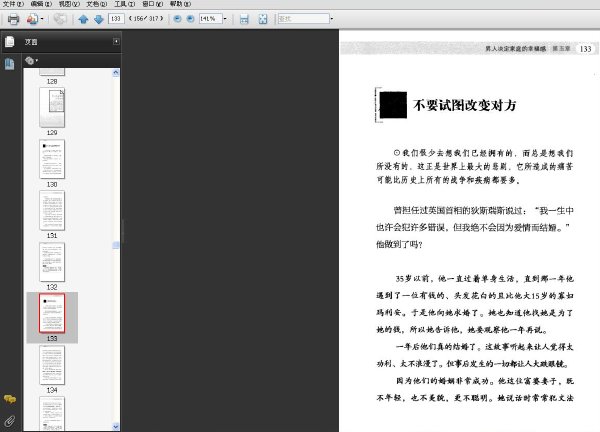Click the find search text field

pos(303,18)
